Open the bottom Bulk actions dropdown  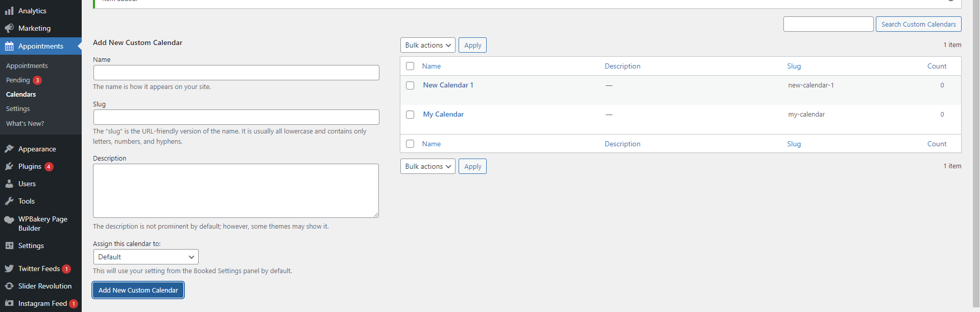coord(427,166)
